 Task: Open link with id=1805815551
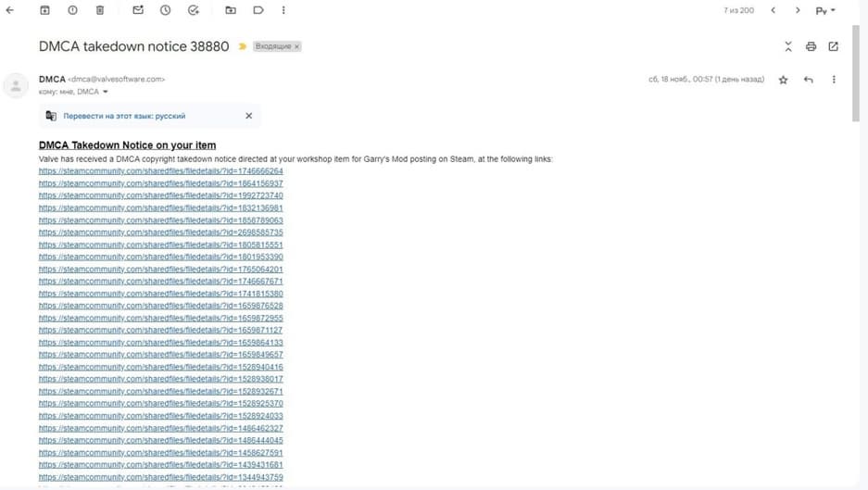tap(160, 245)
